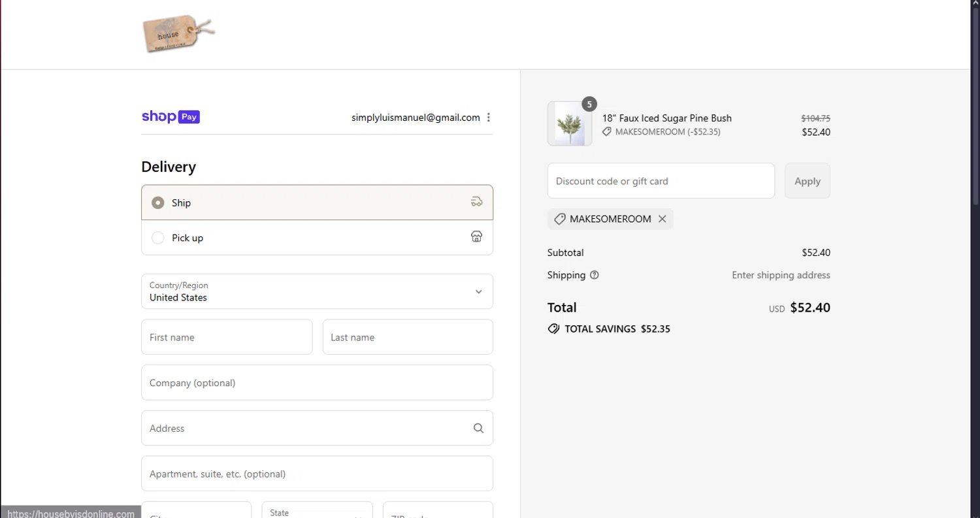Viewport: 980px width, 518px height.
Task: Select the Pick up delivery option
Action: [x=158, y=238]
